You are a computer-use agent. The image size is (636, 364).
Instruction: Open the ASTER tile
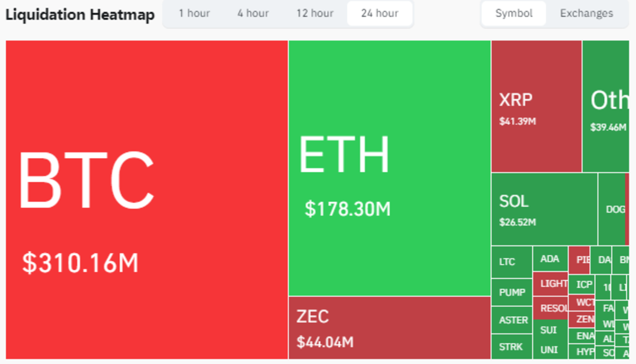tap(513, 319)
